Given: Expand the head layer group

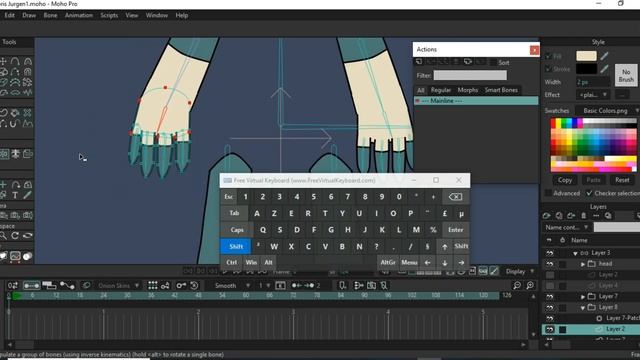Looking at the screenshot, I should pos(583,264).
